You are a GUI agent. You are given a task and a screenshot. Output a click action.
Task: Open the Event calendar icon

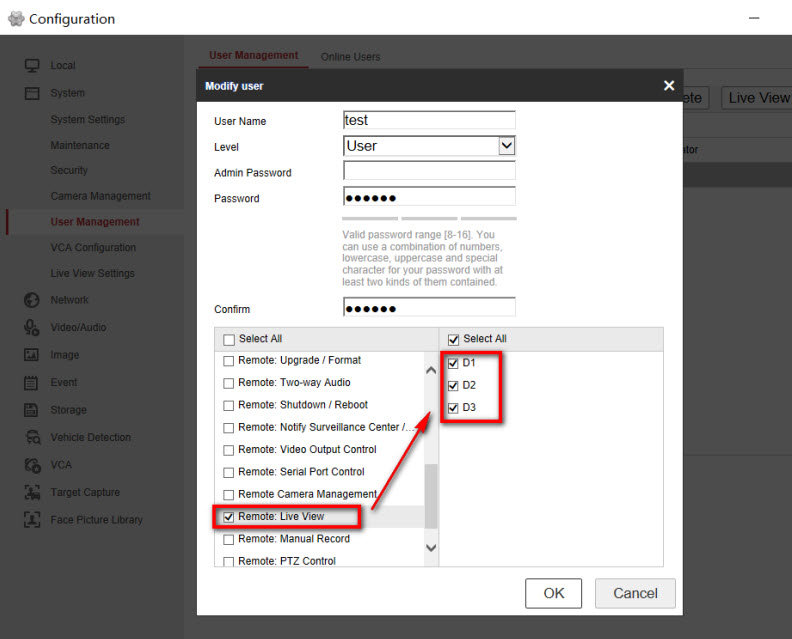[32, 382]
